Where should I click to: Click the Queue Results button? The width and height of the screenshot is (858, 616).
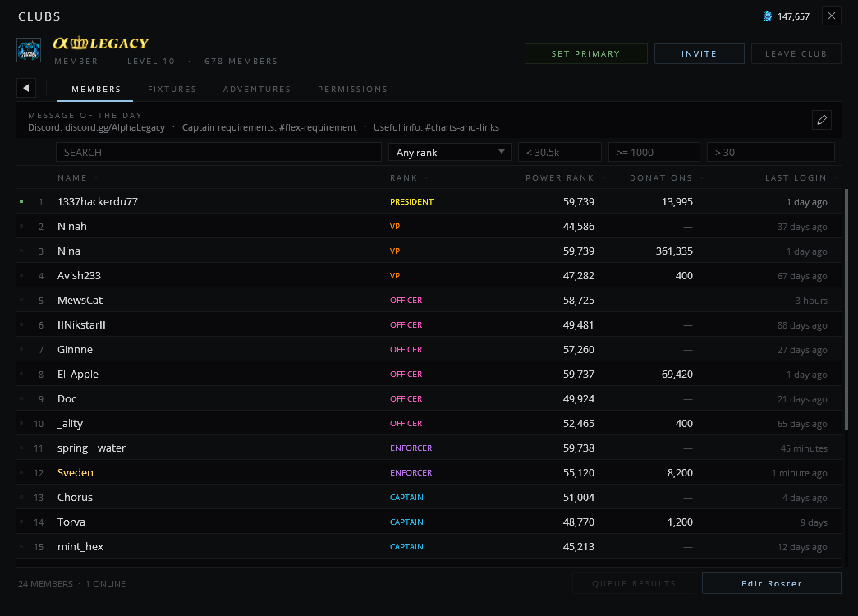tap(634, 584)
